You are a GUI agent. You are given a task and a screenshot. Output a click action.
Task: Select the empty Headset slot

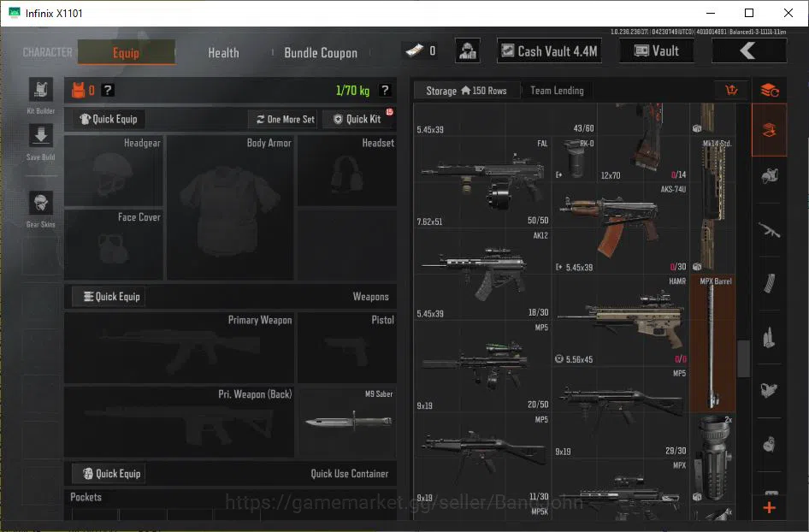[x=347, y=170]
